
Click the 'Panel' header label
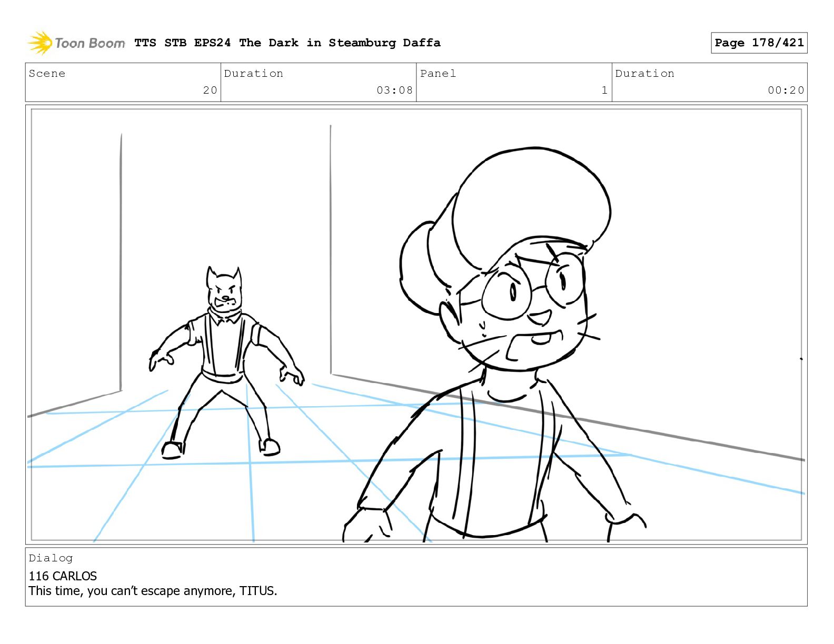pyautogui.click(x=438, y=74)
